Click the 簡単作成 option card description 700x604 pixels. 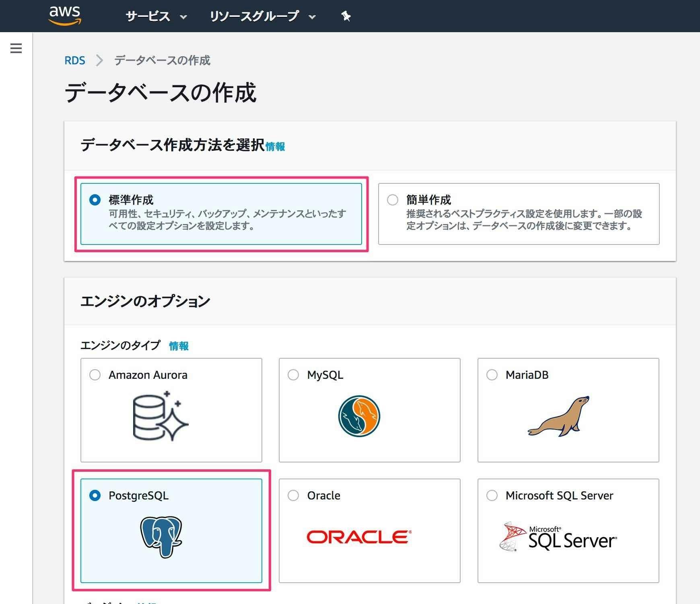tap(524, 220)
